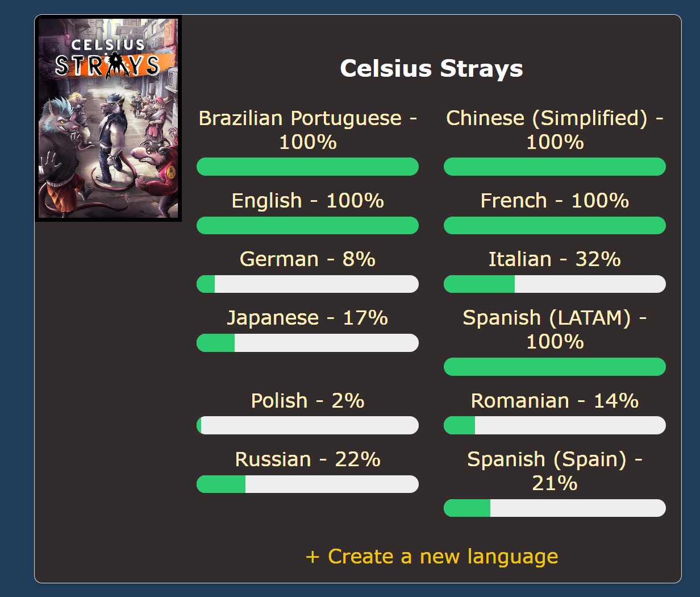Create a new language
This screenshot has width=700, height=597.
tap(432, 556)
